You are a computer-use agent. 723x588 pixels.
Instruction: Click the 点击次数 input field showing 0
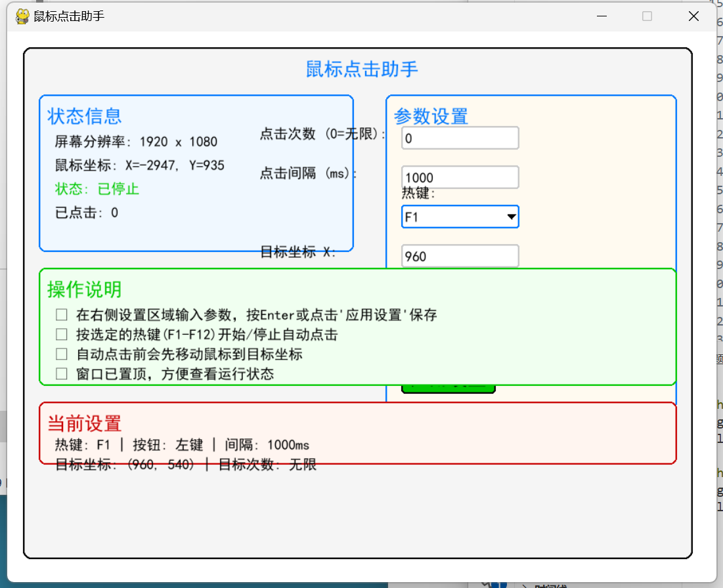point(460,138)
